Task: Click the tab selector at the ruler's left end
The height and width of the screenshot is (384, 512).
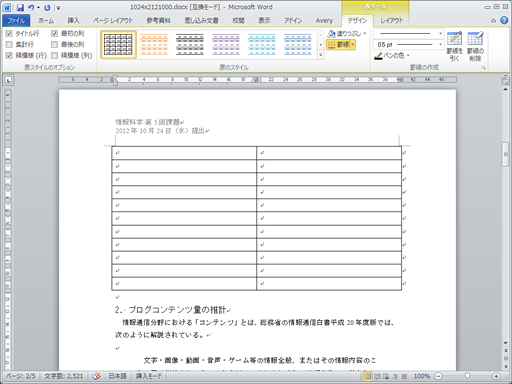Action: click(x=8, y=80)
